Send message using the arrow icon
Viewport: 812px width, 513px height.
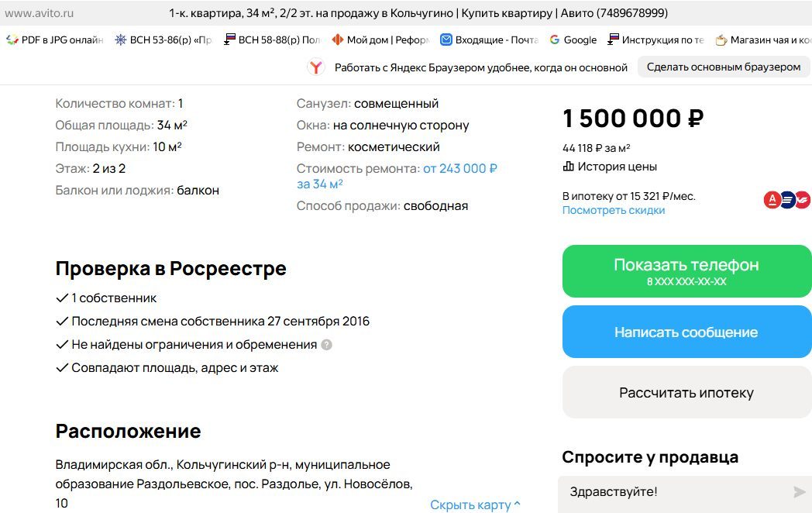[x=799, y=492]
